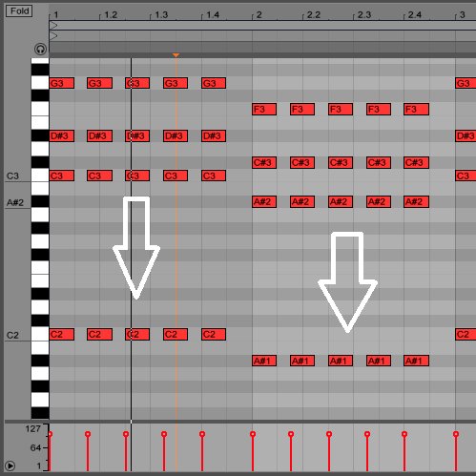Select the first C3 note at bar 1
This screenshot has height=476, width=476.
[x=62, y=176]
